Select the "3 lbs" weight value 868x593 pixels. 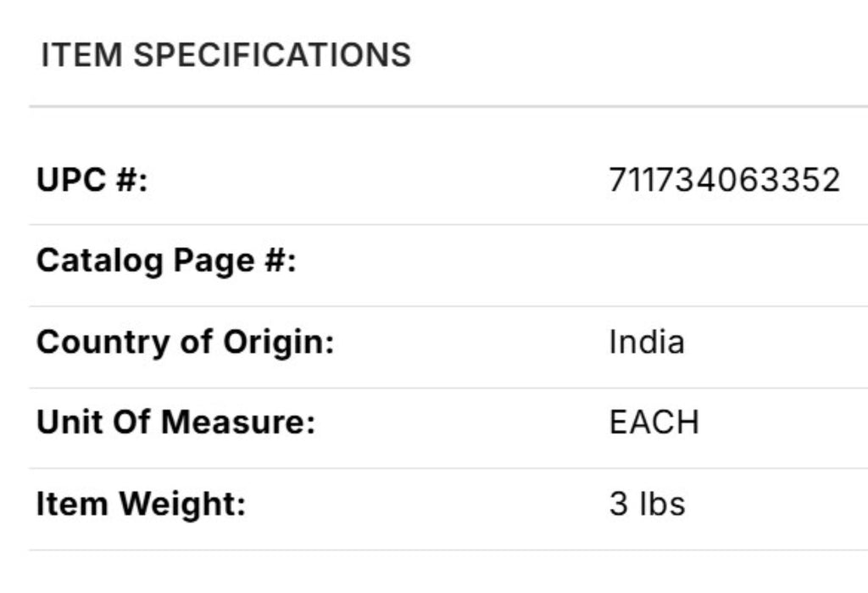(x=646, y=504)
